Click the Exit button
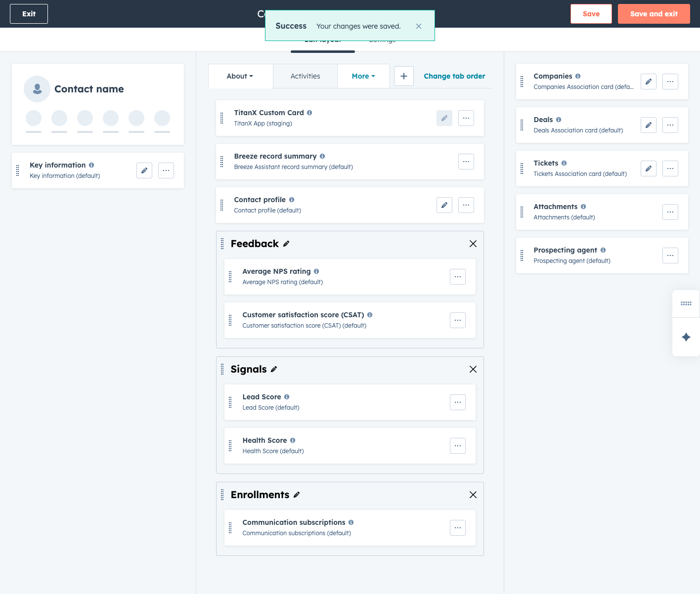Viewport: 700px width, 594px height. coord(29,14)
